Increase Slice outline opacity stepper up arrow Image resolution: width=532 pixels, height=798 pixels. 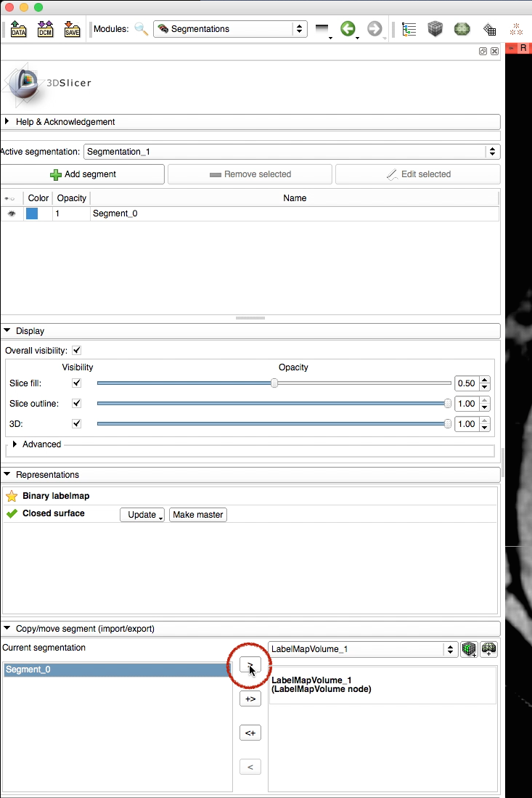486,400
